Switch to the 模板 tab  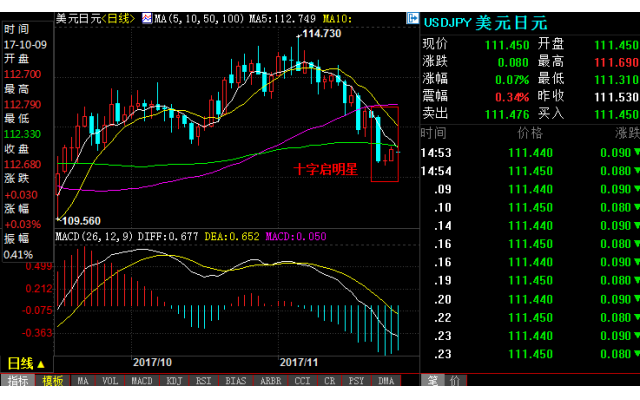click(x=53, y=380)
